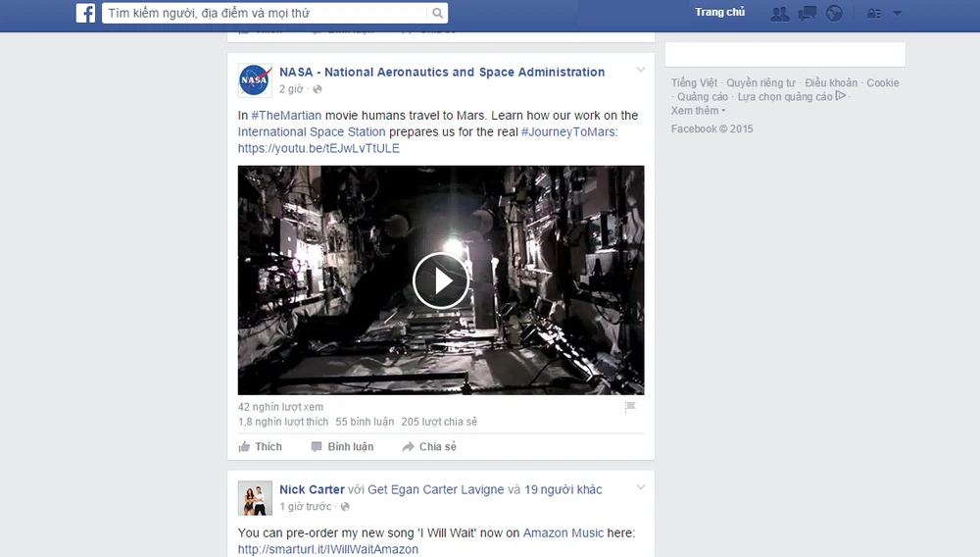Like the NASA post with Thích
The height and width of the screenshot is (557, 980).
[x=260, y=446]
